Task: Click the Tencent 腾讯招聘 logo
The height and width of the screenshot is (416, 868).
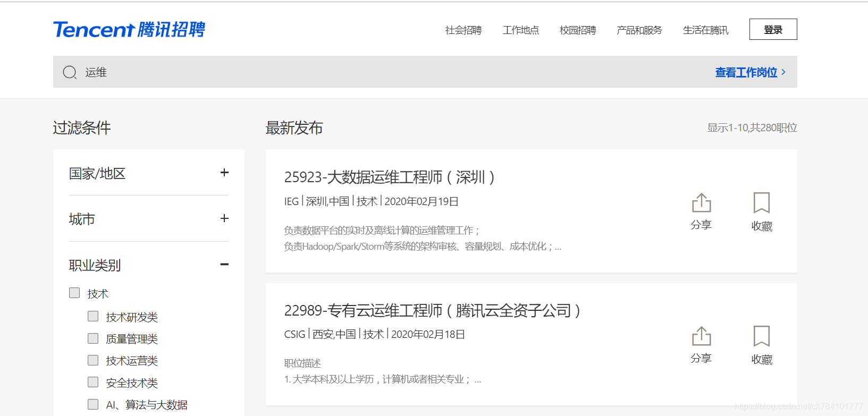Action: 129,29
